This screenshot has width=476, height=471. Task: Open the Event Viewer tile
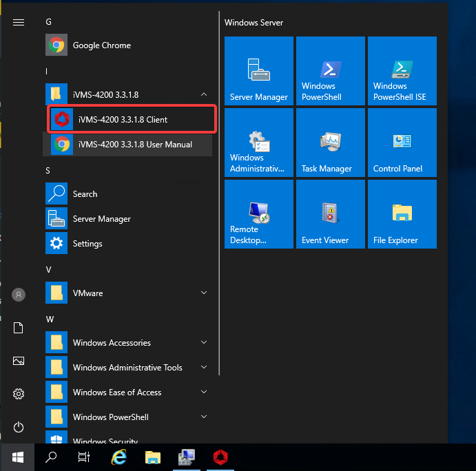click(330, 213)
